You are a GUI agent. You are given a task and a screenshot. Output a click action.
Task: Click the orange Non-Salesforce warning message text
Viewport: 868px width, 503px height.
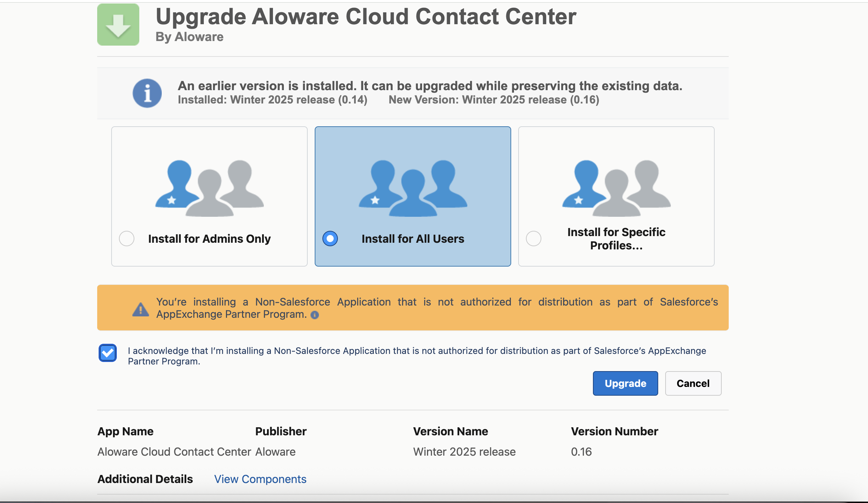point(437,308)
